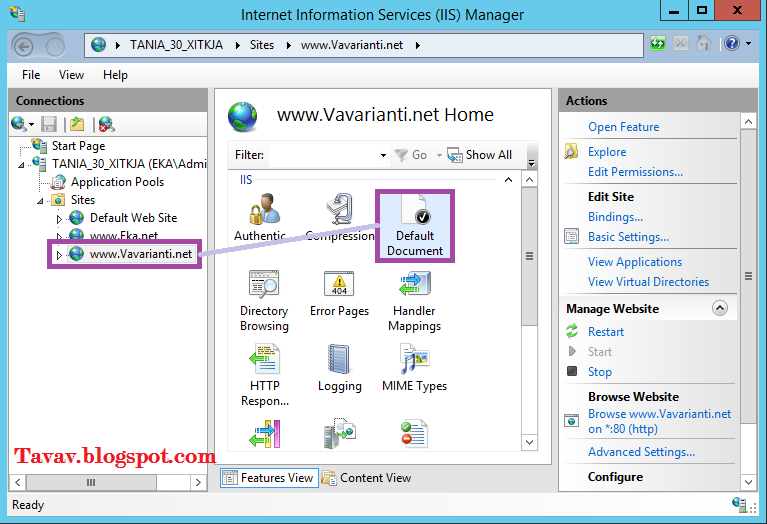This screenshot has width=767, height=524.
Task: Click the Back navigation arrow
Action: pos(23,46)
